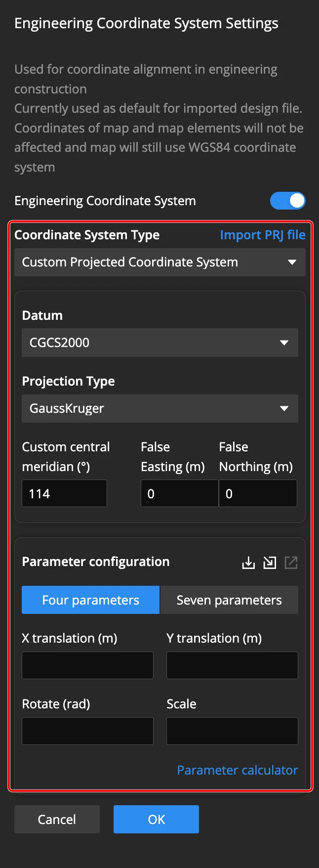Click the Import PRJ file link
The image size is (319, 868).
(263, 235)
